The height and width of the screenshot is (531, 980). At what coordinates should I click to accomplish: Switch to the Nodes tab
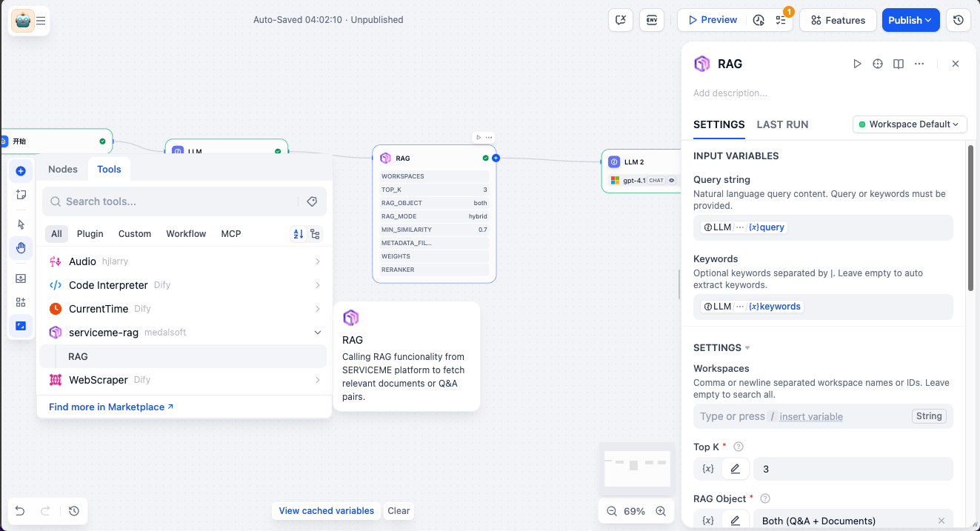(63, 169)
